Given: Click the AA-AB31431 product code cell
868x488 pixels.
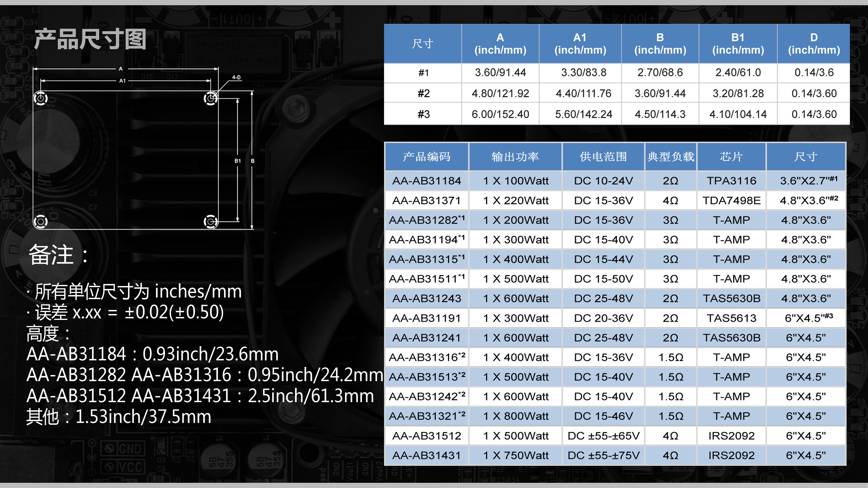Looking at the screenshot, I should point(426,455).
